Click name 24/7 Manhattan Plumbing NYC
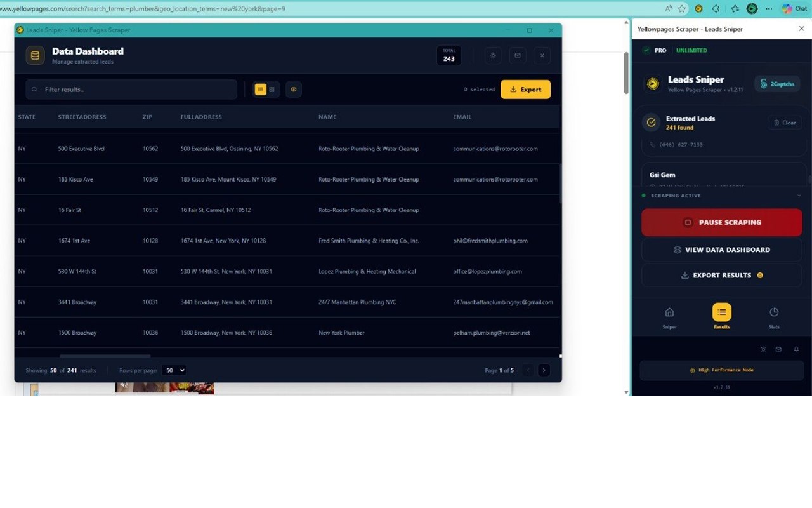This screenshot has width=812, height=508. point(357,302)
